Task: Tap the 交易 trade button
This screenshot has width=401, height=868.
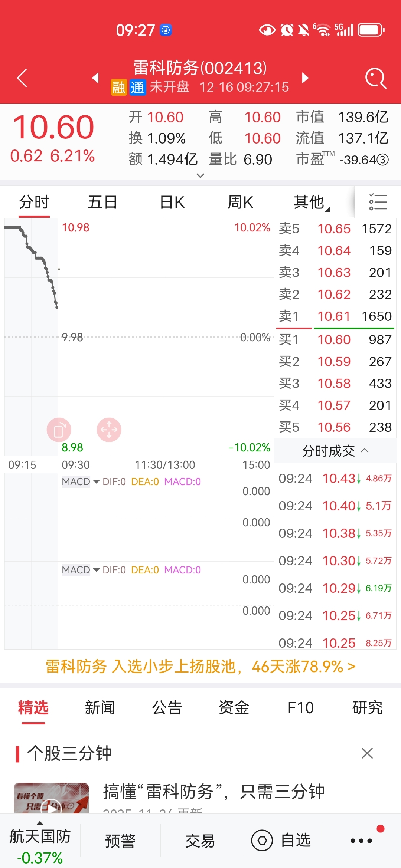Action: [200, 841]
